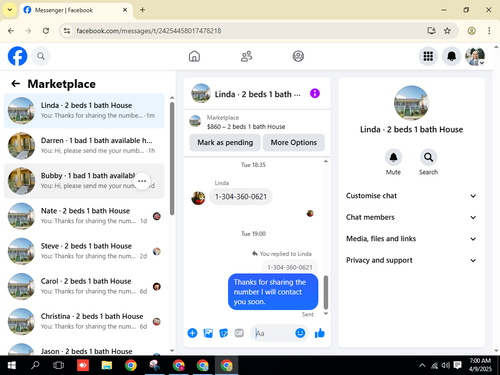Click the address bar URL
Image resolution: width=500 pixels, height=375 pixels.
(x=149, y=31)
